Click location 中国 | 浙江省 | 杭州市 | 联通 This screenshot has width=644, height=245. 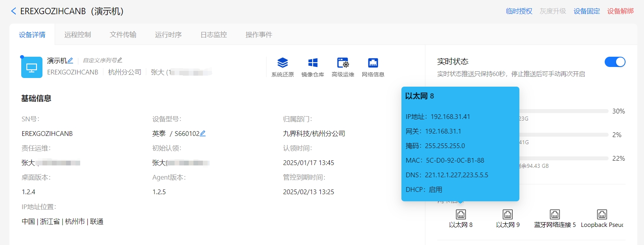pyautogui.click(x=63, y=221)
